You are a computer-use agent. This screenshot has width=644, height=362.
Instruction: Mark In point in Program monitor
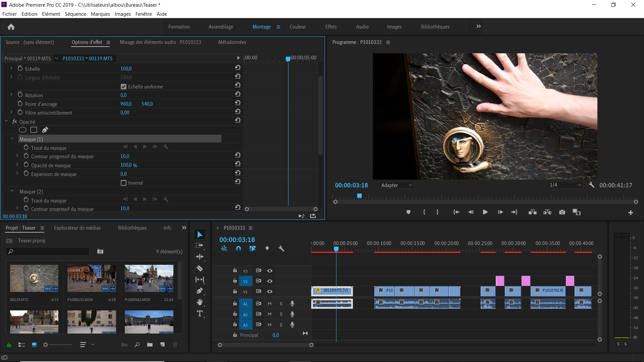tap(424, 212)
